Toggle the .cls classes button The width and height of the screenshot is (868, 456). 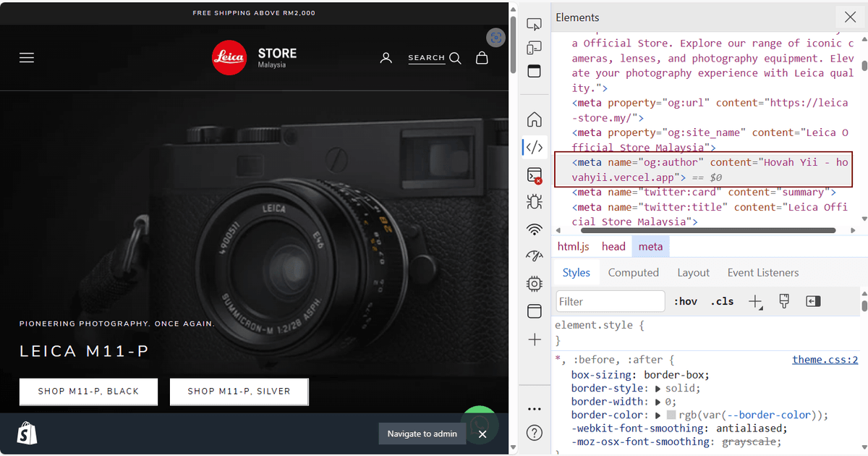click(x=722, y=301)
